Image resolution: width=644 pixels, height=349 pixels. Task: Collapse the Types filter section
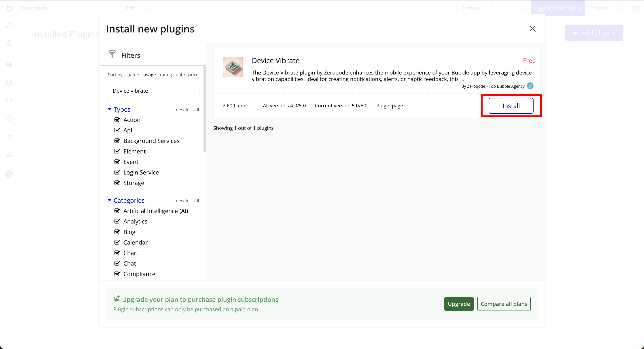(110, 109)
